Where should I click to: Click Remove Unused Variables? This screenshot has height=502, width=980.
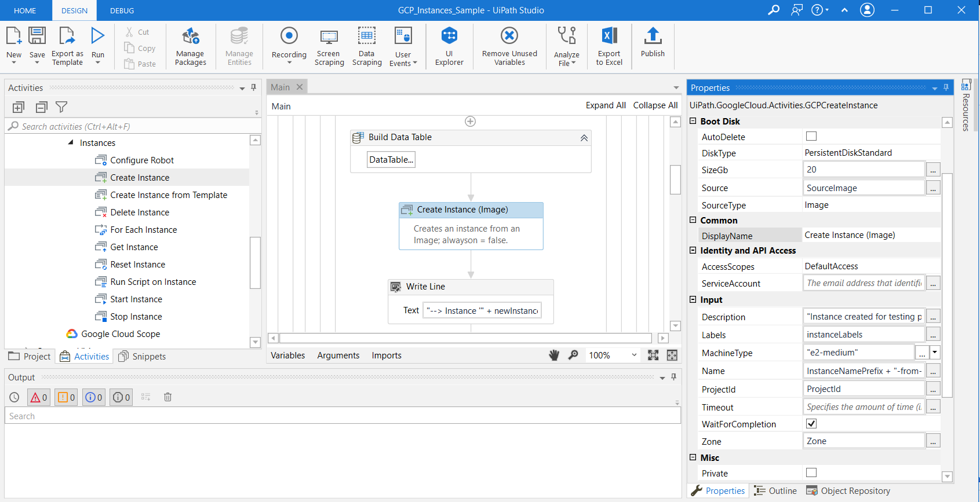pyautogui.click(x=509, y=46)
